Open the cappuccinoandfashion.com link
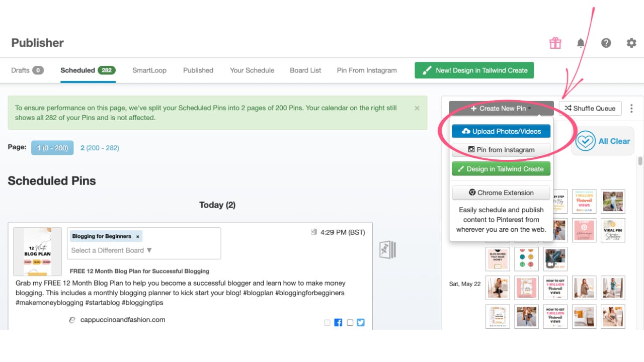Image resolution: width=644 pixels, height=362 pixels. click(123, 320)
